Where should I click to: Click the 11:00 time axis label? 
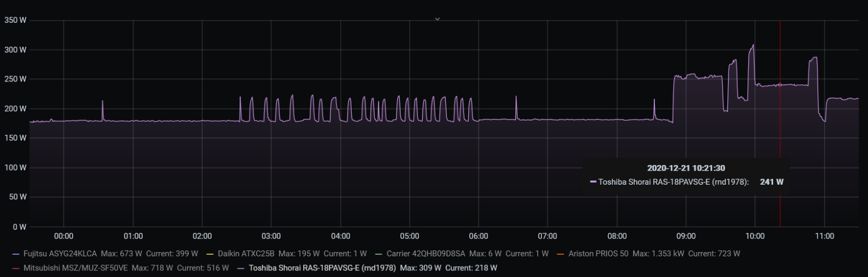(824, 236)
